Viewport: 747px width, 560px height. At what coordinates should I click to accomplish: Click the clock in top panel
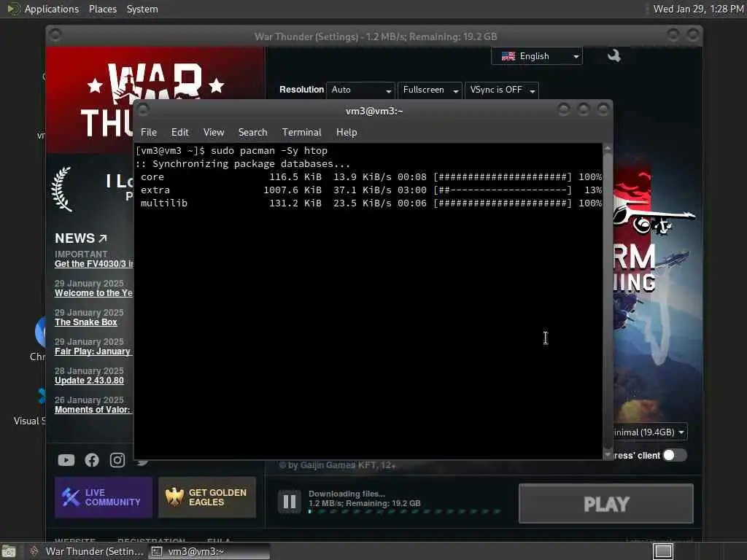pyautogui.click(x=698, y=9)
